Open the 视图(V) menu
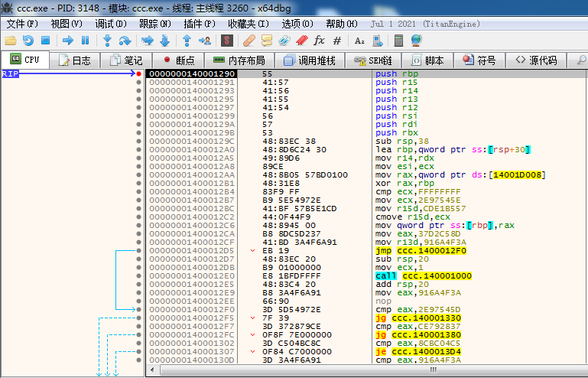 tap(67, 24)
